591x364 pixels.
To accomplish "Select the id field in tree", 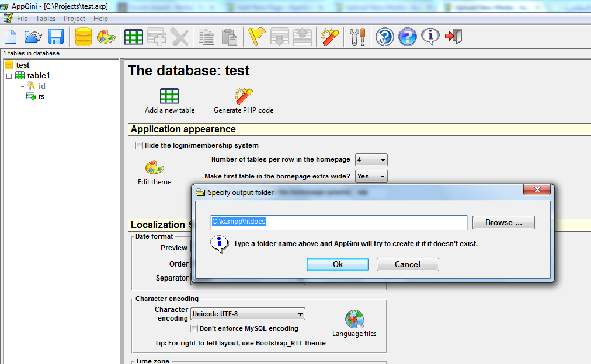I will coord(42,86).
